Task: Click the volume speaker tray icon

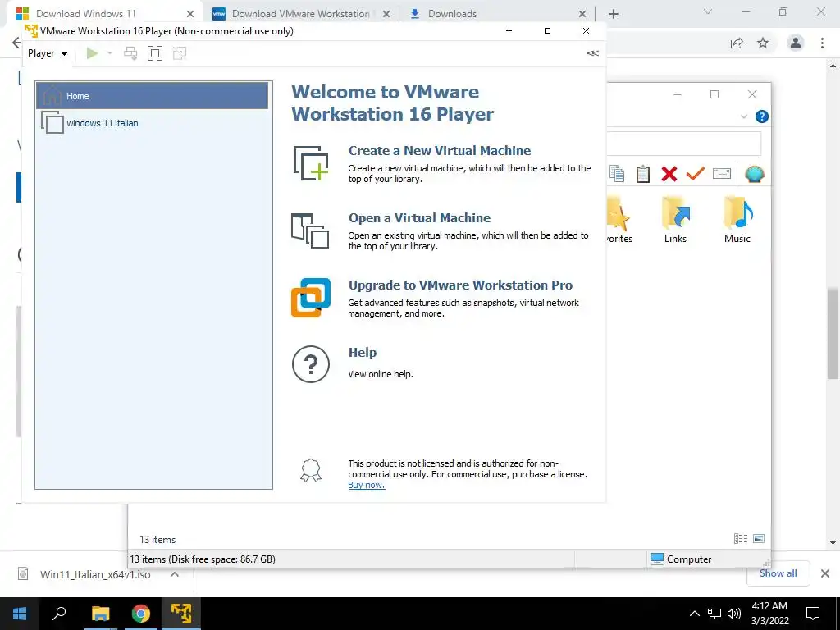Action: click(734, 614)
